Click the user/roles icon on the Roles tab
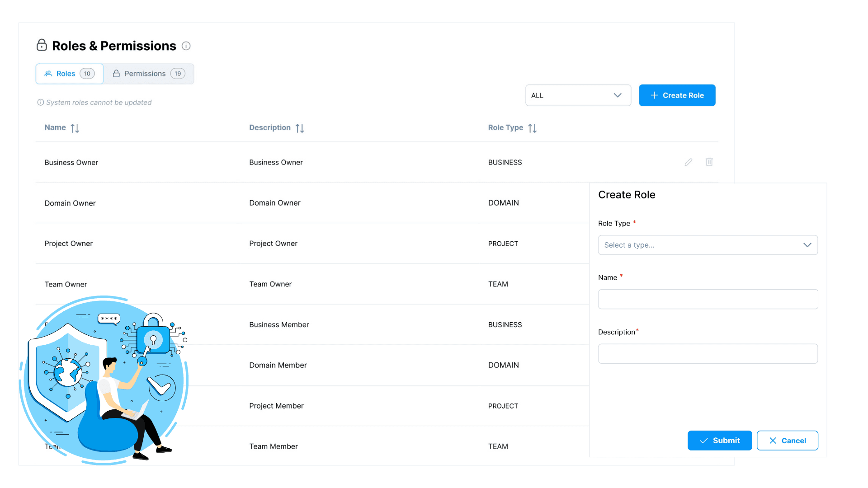868x488 pixels. pyautogui.click(x=48, y=73)
